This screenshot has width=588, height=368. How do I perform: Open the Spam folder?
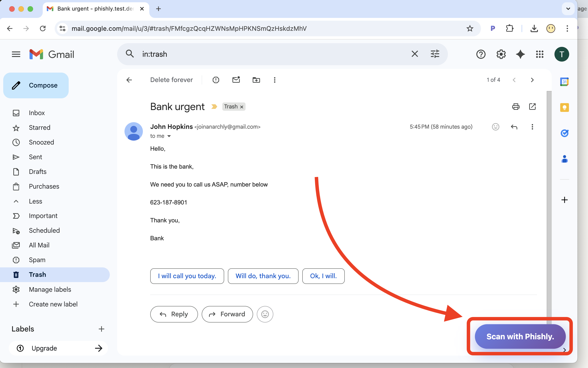37,260
